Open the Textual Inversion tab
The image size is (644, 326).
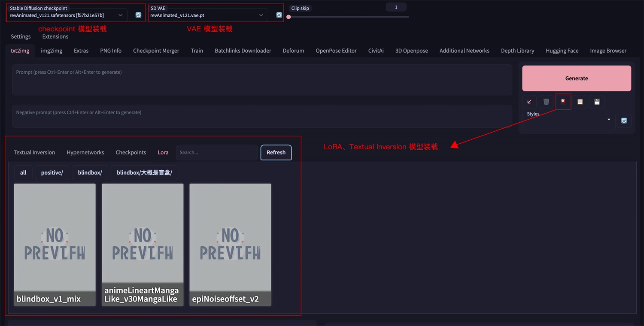tap(34, 152)
